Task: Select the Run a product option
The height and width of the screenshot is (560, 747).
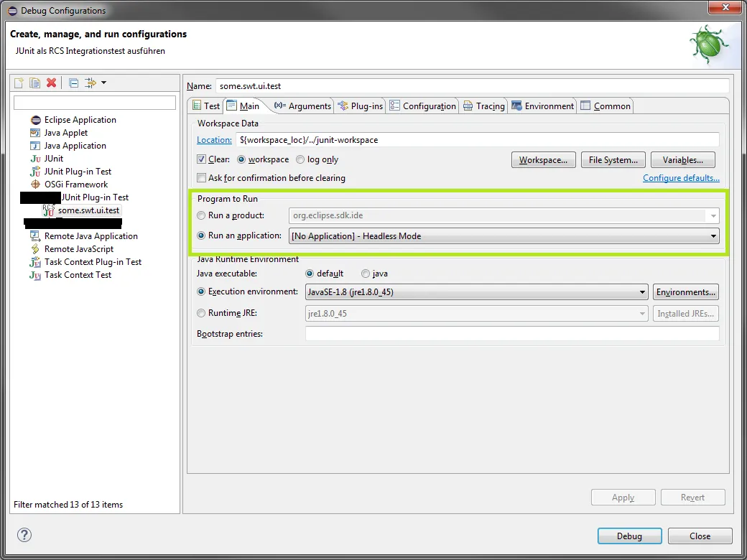Action: coord(202,215)
